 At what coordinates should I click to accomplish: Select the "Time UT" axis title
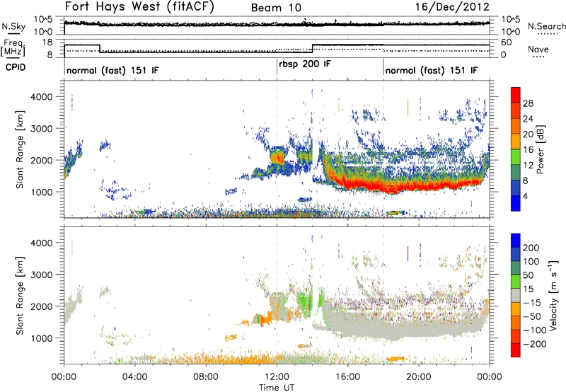[277, 388]
